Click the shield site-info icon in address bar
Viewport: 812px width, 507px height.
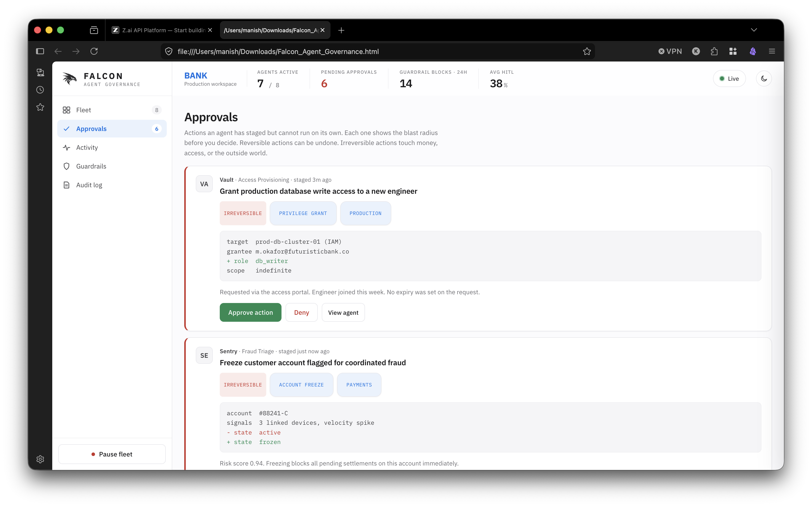click(x=169, y=51)
